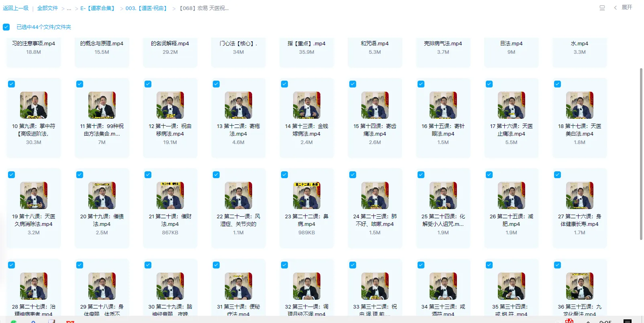Open video thumbnail 20 第十九课 催债法

pos(102,195)
